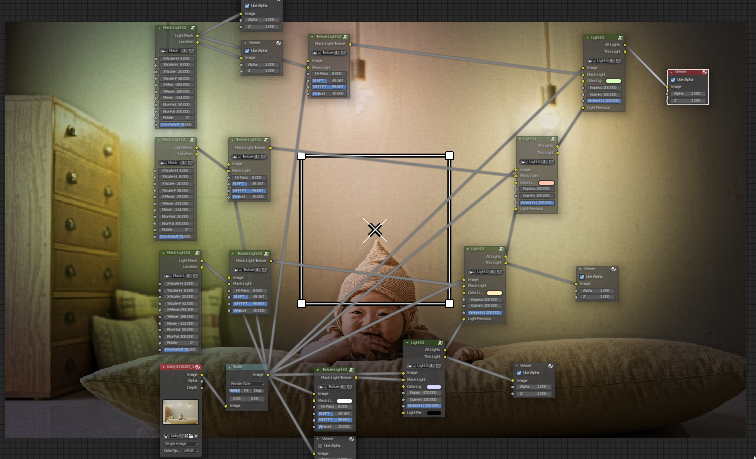
Task: Collapse the top Mask Light C2 node via header triangle
Action: click(x=159, y=28)
